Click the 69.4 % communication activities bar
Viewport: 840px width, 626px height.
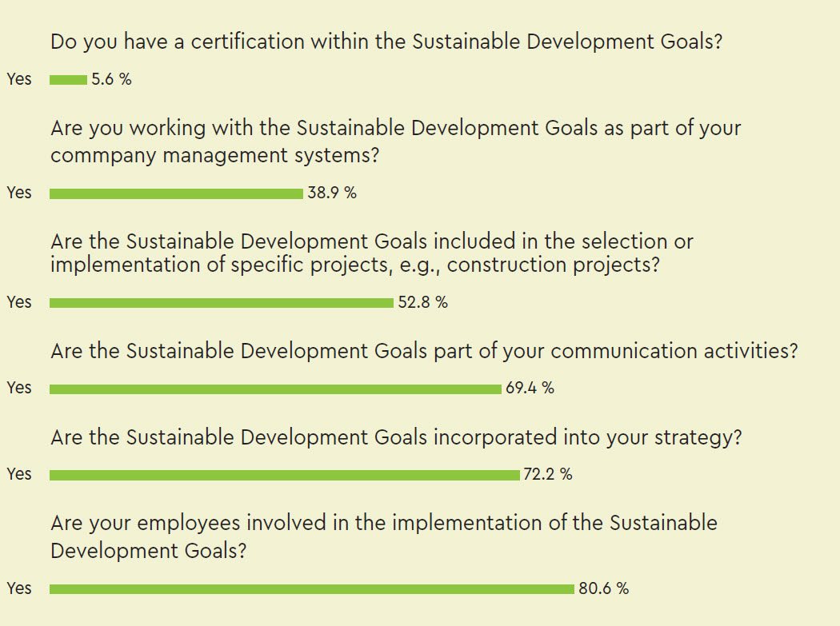[276, 389]
